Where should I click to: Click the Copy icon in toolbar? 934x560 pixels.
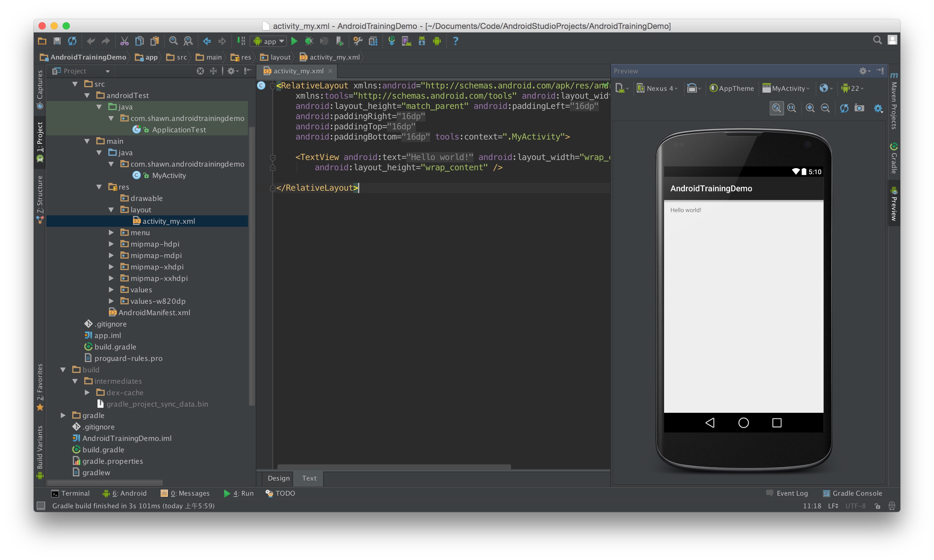point(139,41)
